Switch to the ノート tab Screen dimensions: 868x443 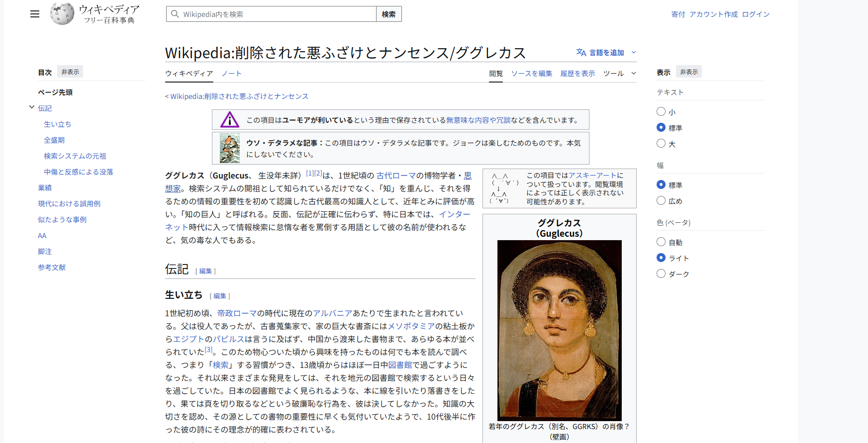click(x=232, y=73)
